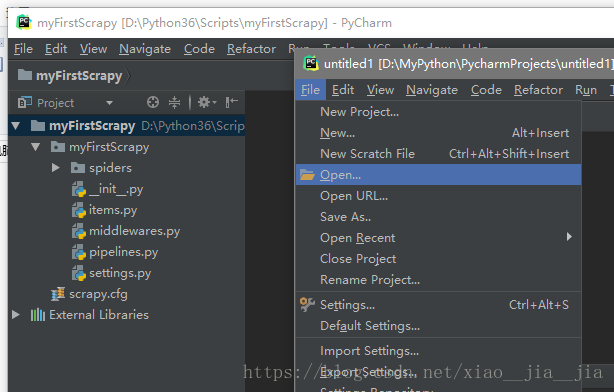Screen dimensions: 614x392
Task: Click PyCharm logo in myFirstScrapy title bar
Action: 24,22
